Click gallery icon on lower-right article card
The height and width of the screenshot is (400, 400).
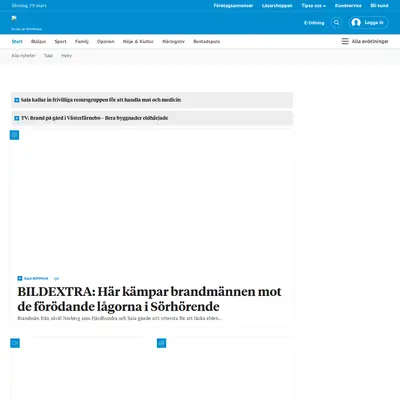pyautogui.click(x=161, y=343)
